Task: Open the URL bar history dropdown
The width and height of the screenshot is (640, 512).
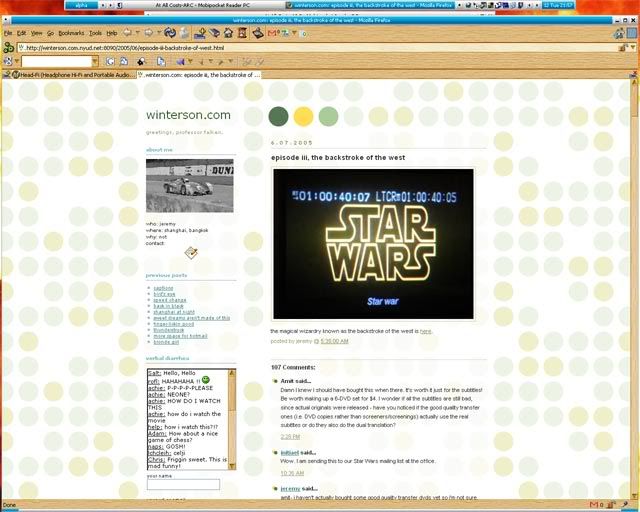Action: coord(633,48)
